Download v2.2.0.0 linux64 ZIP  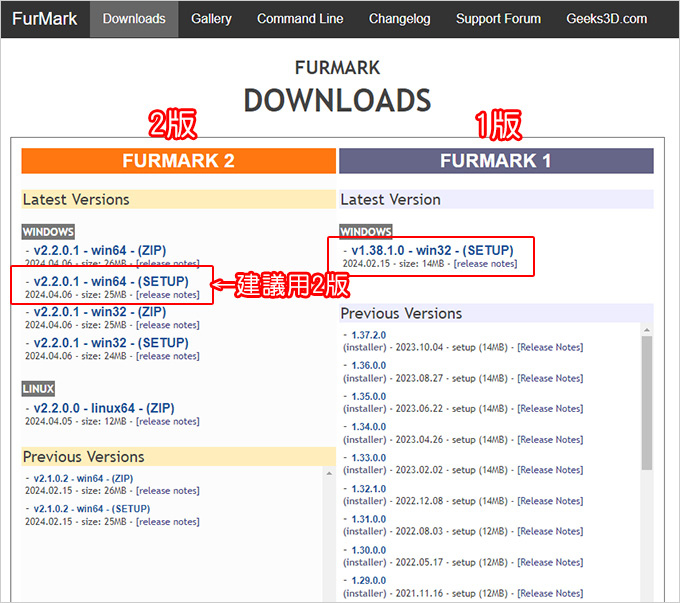coord(104,408)
